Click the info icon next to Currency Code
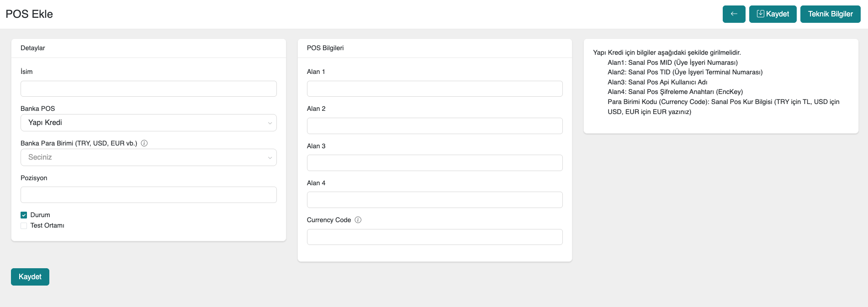 pos(358,220)
